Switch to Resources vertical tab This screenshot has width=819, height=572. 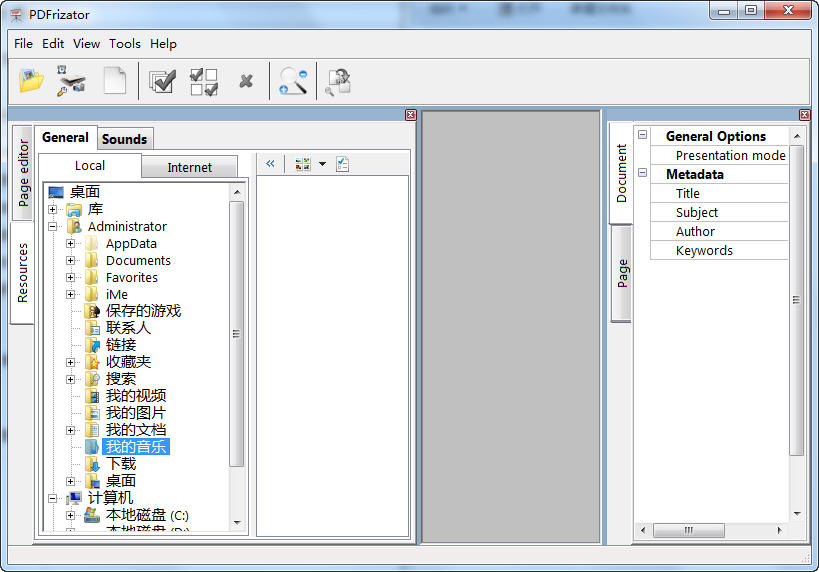pyautogui.click(x=22, y=273)
